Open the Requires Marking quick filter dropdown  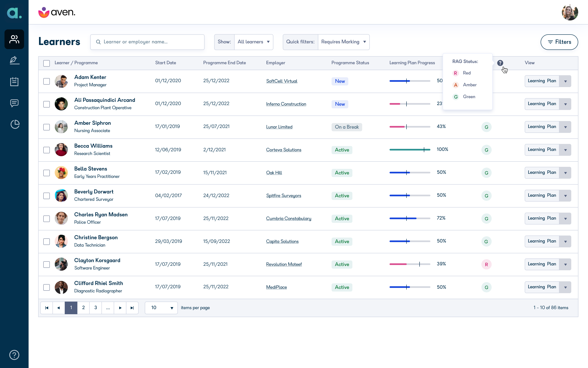(344, 42)
